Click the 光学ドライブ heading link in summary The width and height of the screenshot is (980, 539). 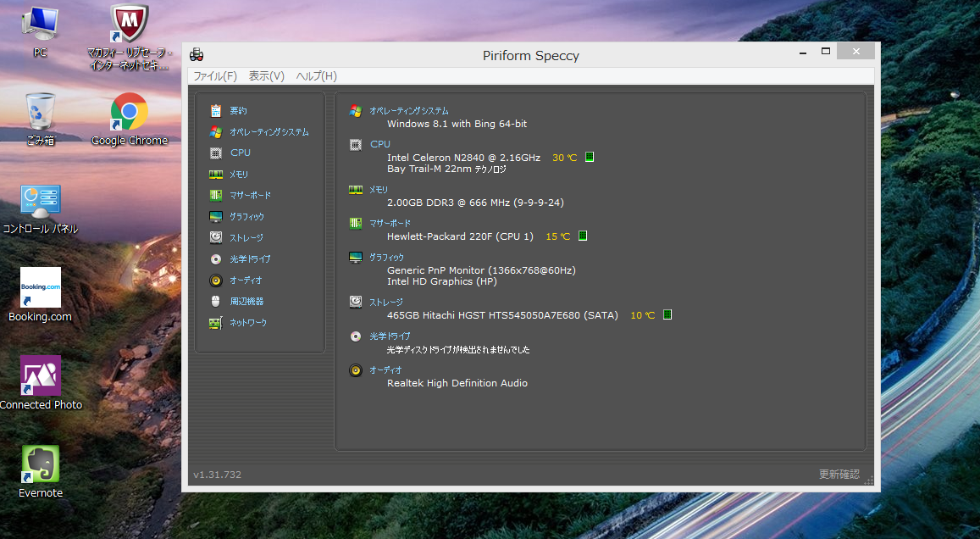(390, 336)
